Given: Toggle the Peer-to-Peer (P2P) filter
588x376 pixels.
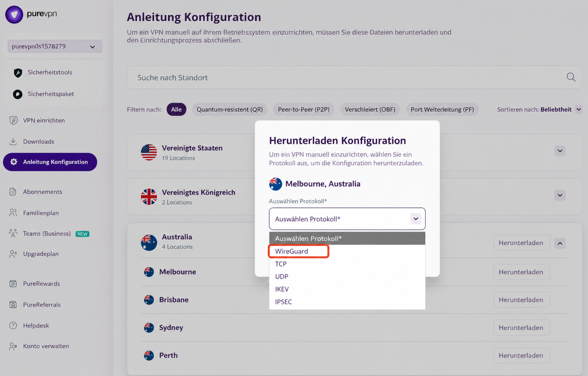Looking at the screenshot, I should click(x=304, y=109).
